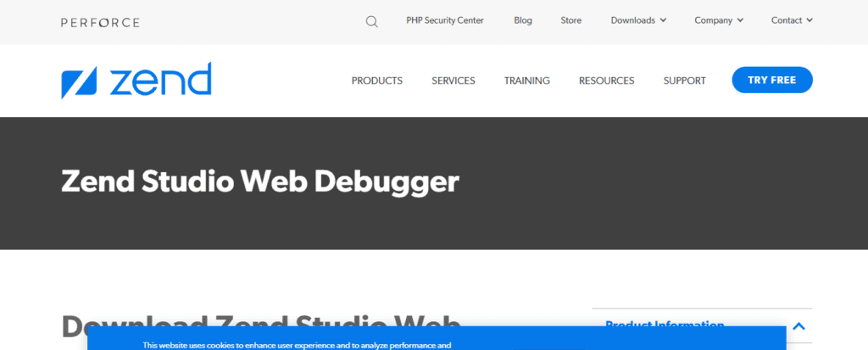
Task: Click the Zend Studio Web Debugger heading
Action: (260, 181)
